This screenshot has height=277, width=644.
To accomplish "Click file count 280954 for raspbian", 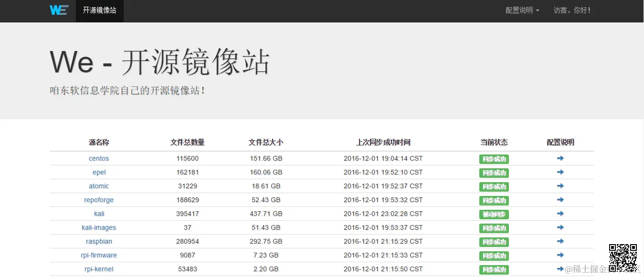I will (x=187, y=241).
